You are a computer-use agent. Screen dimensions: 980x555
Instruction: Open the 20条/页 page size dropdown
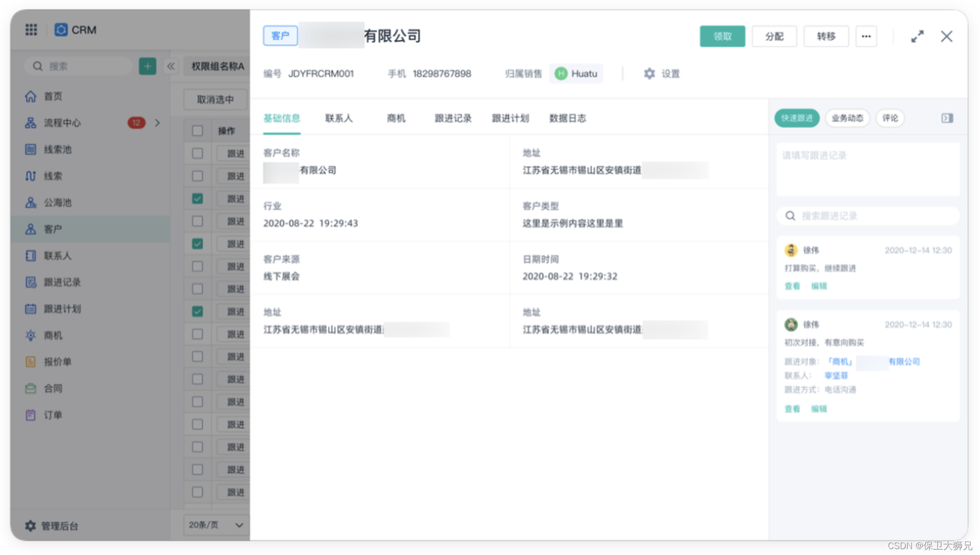[x=215, y=525]
